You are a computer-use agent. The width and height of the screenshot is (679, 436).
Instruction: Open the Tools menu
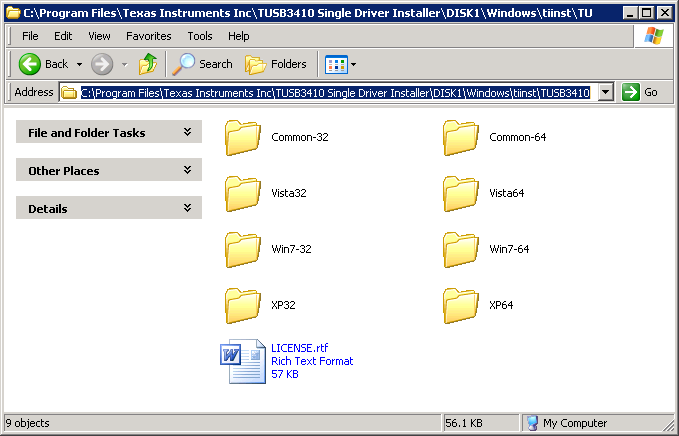coord(200,36)
